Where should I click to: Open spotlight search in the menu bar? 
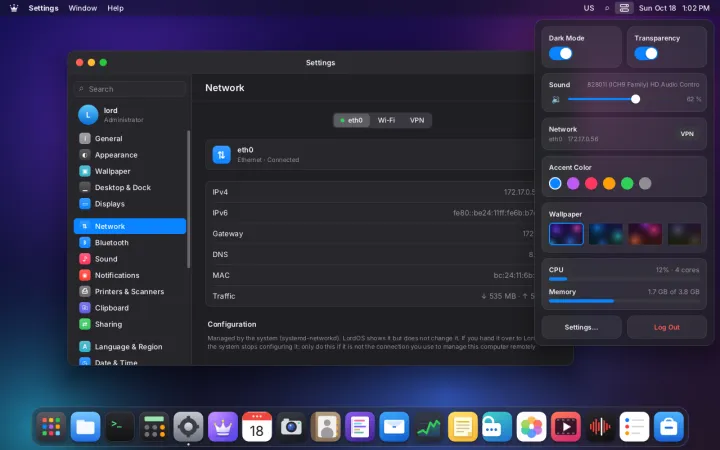pyautogui.click(x=607, y=8)
